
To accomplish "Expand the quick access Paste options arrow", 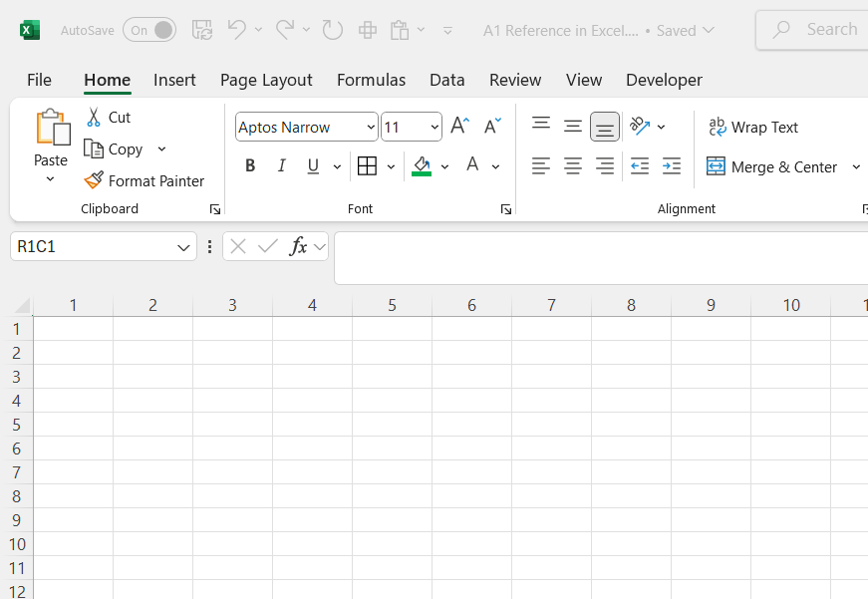I will [422, 30].
